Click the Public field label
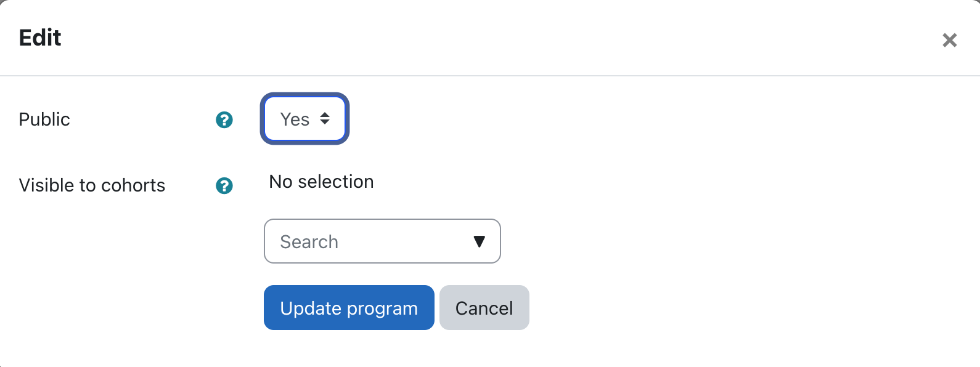Viewport: 980px width, 367px height. (44, 119)
